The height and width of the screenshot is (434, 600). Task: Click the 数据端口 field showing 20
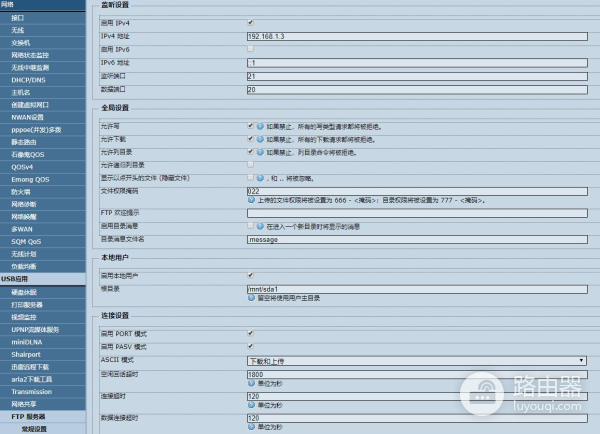click(417, 90)
